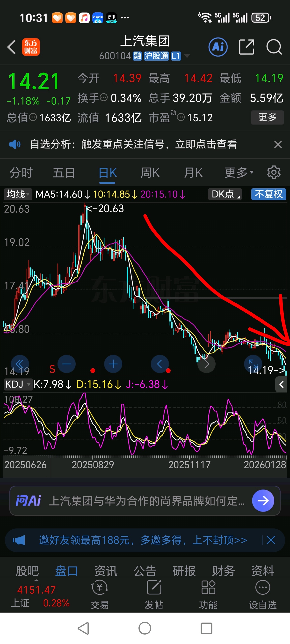Expand chart to fullscreen icon
The width and height of the screenshot is (290, 644).
tap(253, 364)
